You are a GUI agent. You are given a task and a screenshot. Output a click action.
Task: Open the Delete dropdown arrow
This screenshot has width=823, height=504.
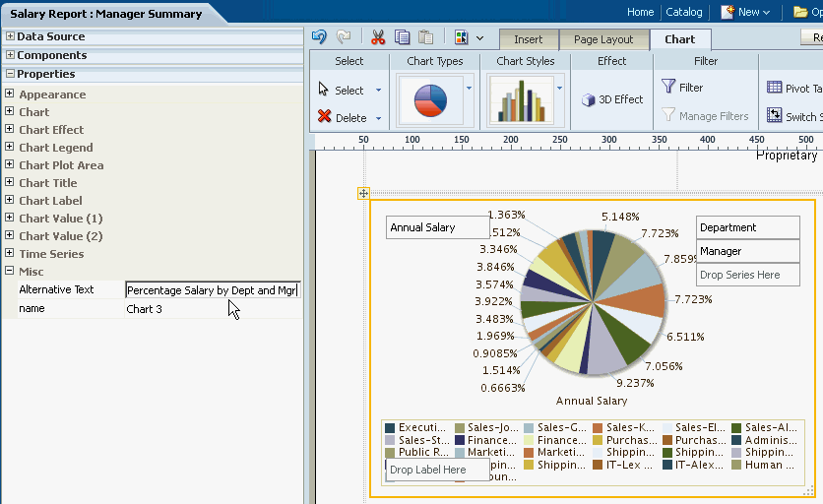click(378, 118)
